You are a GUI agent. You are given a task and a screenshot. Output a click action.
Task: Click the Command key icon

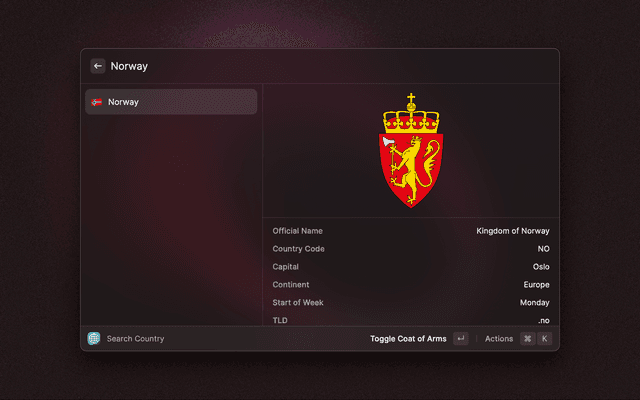tap(528, 338)
